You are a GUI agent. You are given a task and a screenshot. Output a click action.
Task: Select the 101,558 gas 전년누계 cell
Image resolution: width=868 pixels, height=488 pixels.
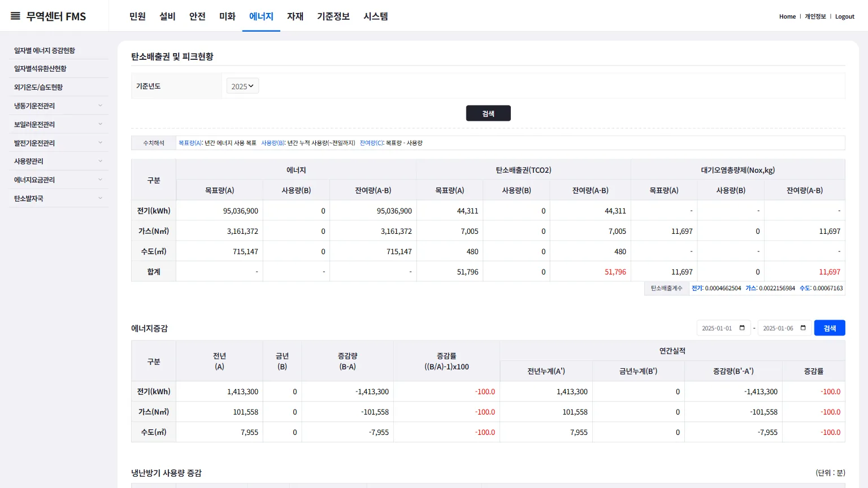[x=546, y=412]
